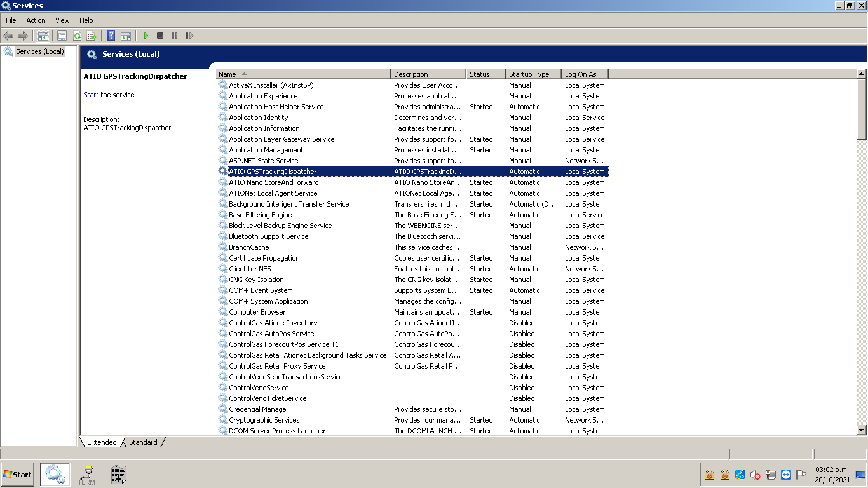Click gear icon beside CNG Key Isolation
This screenshot has height=488, width=868.
point(223,280)
